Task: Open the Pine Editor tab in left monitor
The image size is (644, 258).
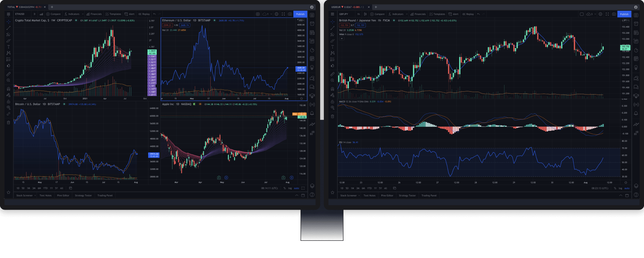Action: 63,195
